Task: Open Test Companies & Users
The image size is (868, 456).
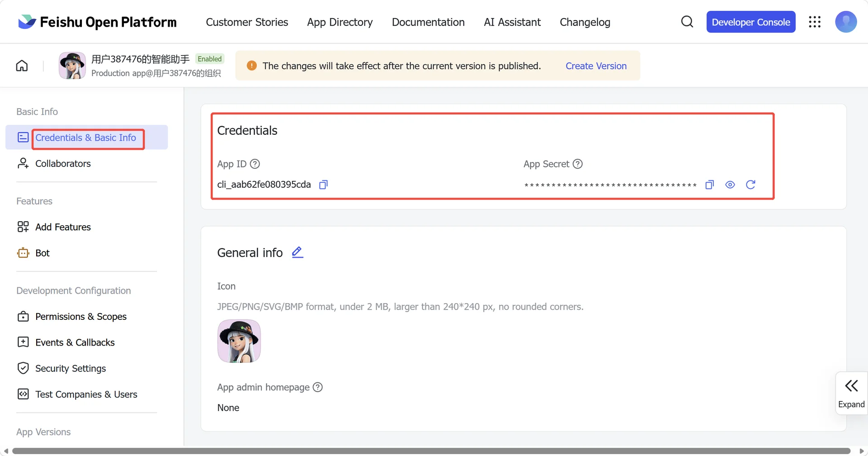Action: [x=86, y=394]
